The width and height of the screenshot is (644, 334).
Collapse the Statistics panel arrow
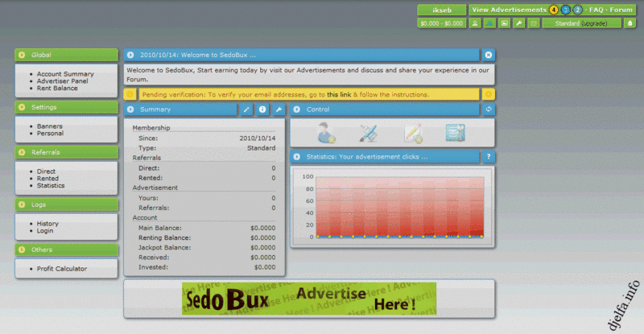[297, 156]
